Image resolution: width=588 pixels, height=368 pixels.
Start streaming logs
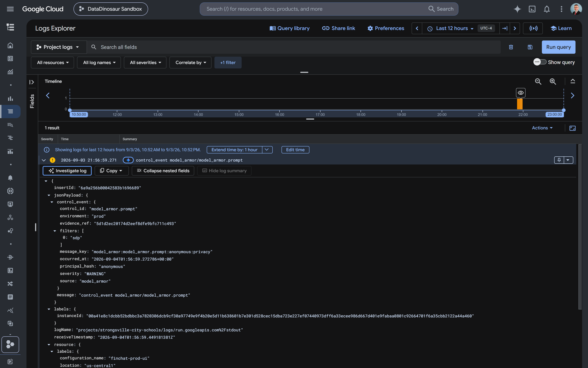coord(533,28)
